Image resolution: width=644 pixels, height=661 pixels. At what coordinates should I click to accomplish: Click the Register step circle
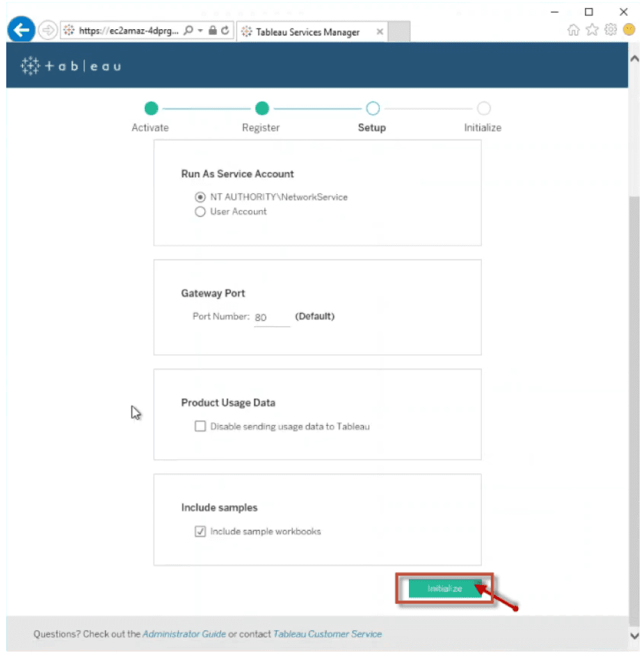point(261,109)
